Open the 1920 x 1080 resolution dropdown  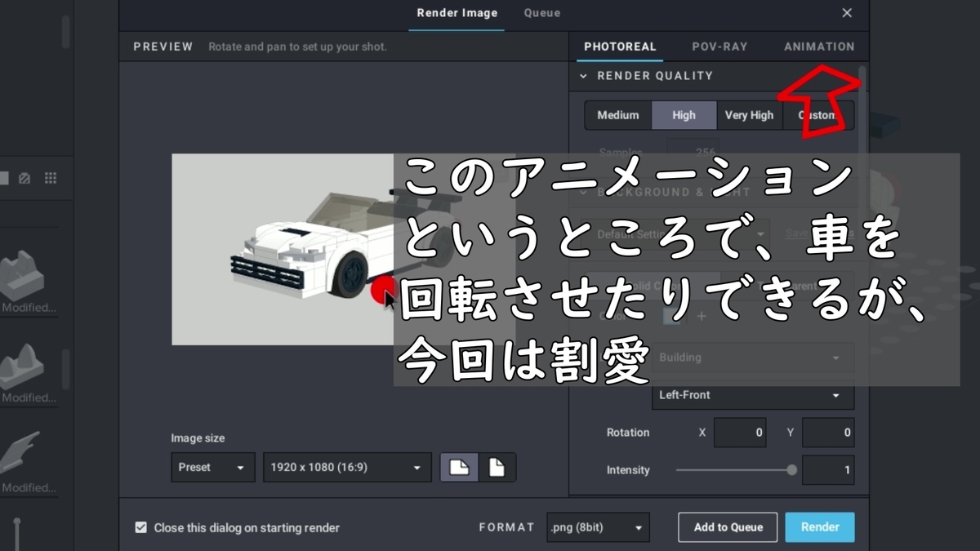coord(347,468)
